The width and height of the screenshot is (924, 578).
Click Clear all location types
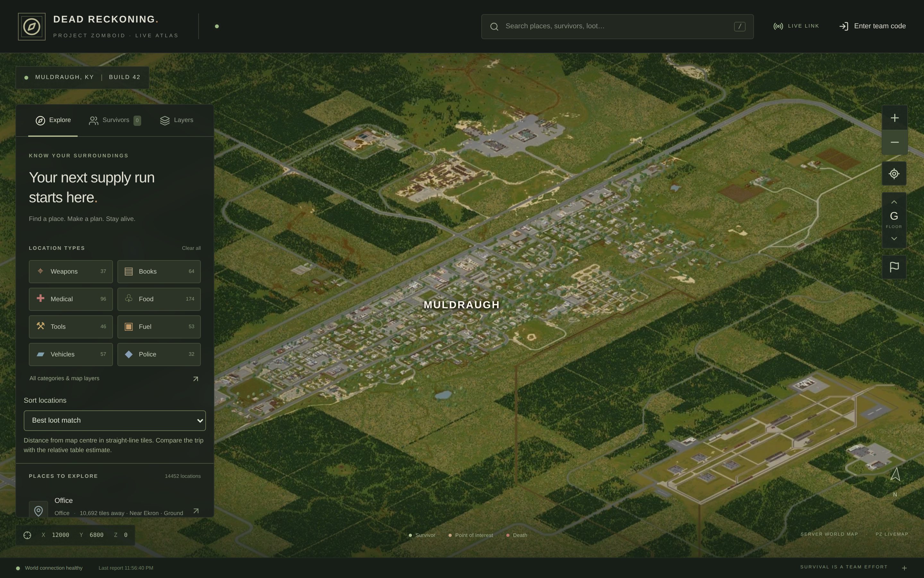pyautogui.click(x=191, y=248)
